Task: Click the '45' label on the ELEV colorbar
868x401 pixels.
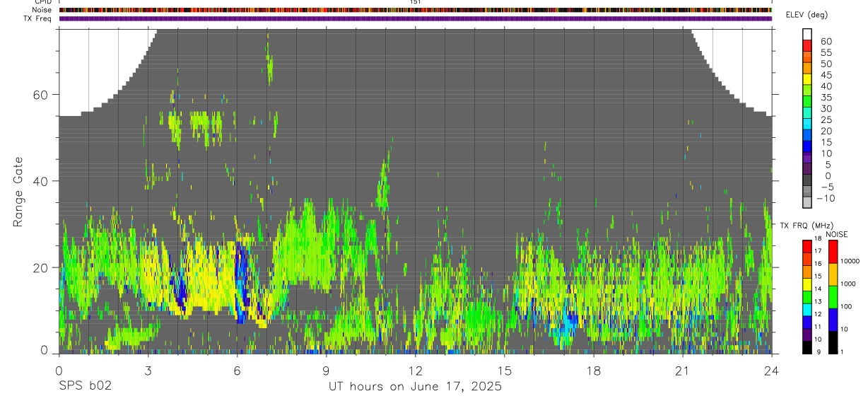Action: pos(825,75)
